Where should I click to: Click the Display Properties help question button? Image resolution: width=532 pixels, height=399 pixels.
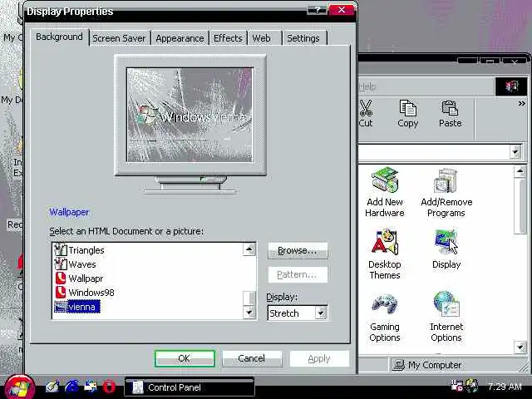pos(317,10)
